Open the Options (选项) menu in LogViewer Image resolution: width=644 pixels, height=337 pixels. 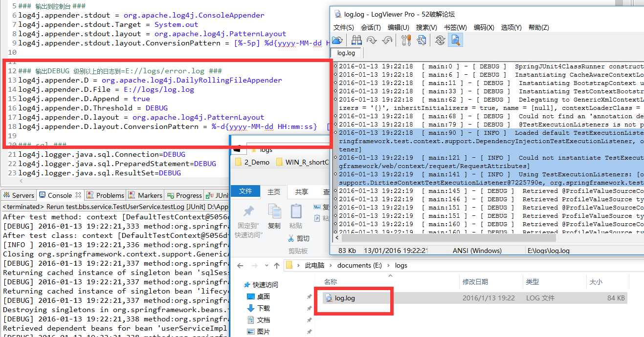[x=511, y=27]
